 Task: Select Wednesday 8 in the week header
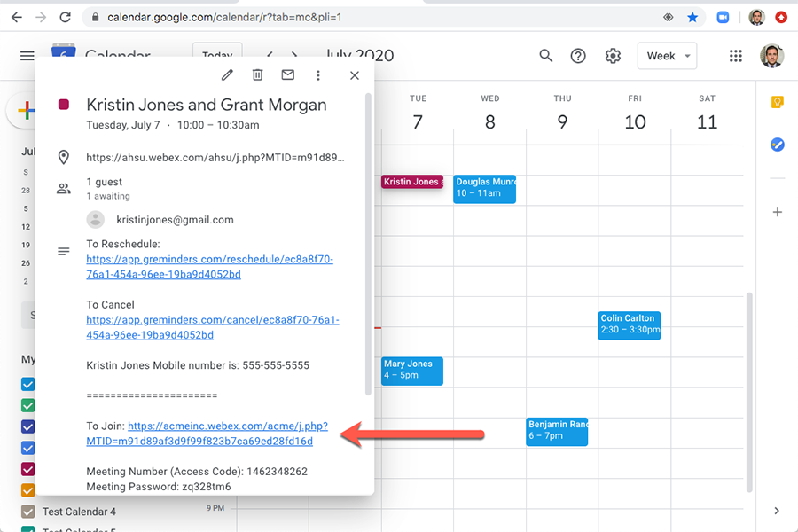coord(489,121)
